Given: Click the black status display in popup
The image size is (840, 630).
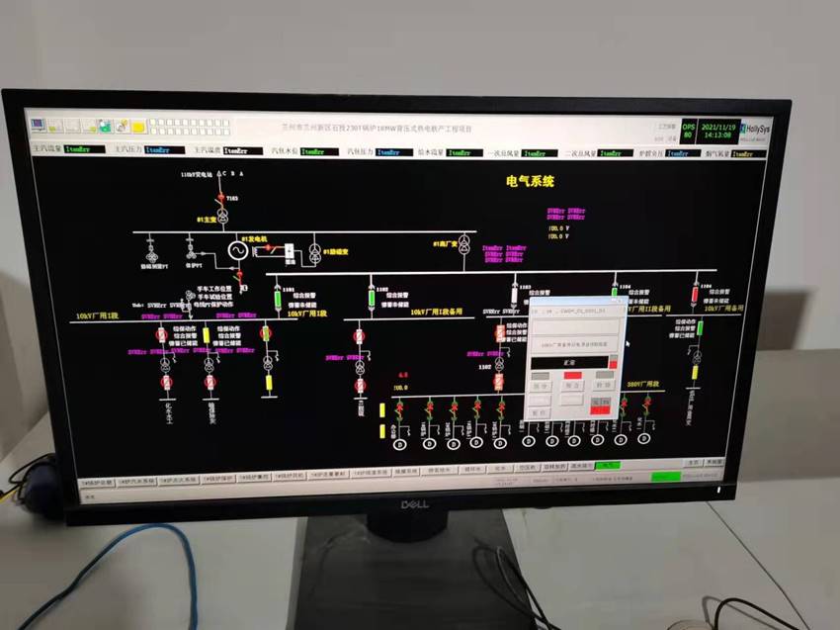Looking at the screenshot, I should click(x=566, y=364).
